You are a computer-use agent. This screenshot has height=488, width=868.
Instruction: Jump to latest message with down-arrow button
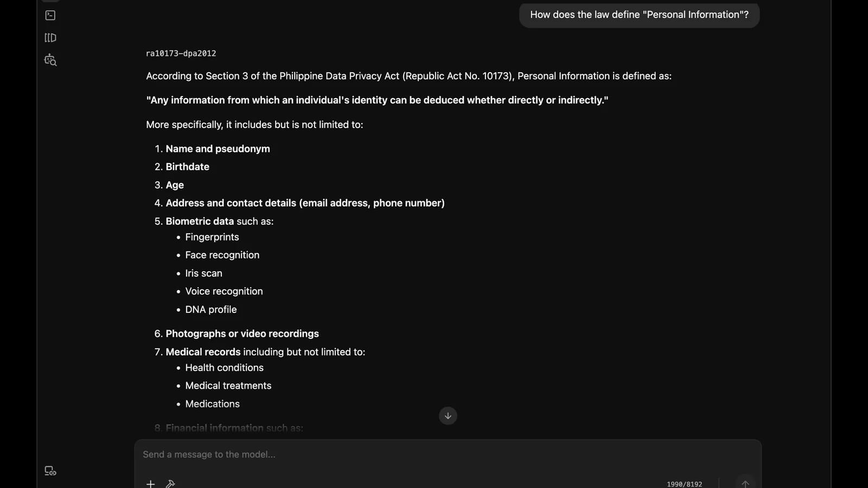448,416
